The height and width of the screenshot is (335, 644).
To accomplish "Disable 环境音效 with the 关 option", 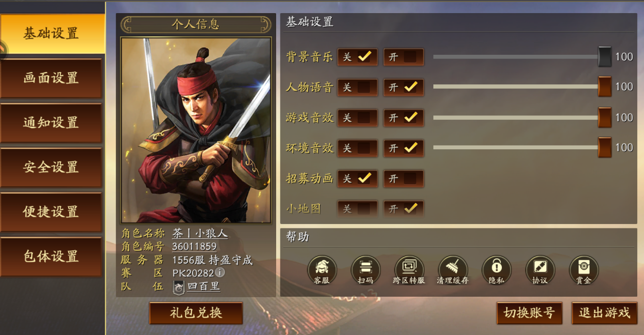I will [358, 148].
